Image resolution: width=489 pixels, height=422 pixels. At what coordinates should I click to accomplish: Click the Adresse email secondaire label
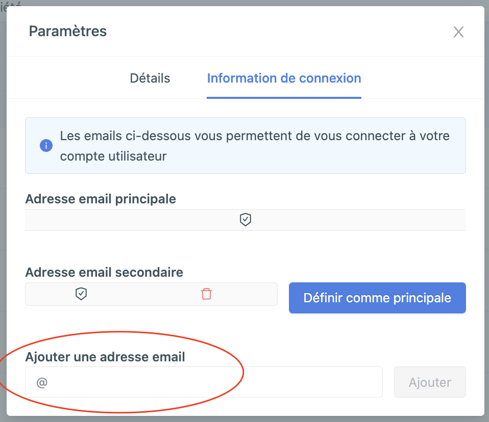[104, 272]
